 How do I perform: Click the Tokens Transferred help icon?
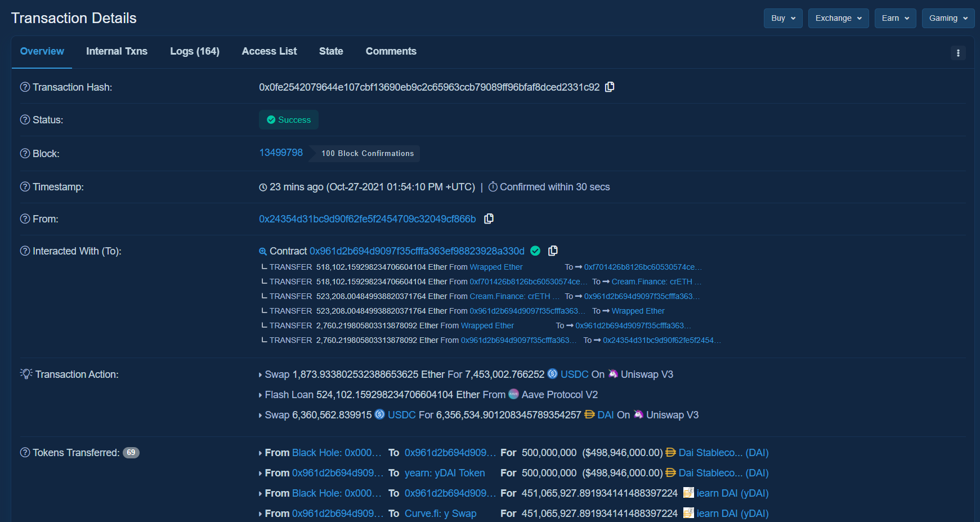tap(25, 452)
